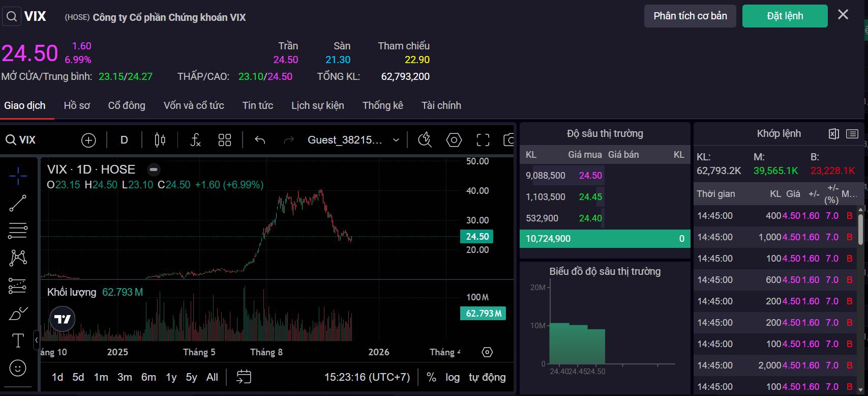Viewport: 868px width, 396px height.
Task: Click the Đặt lệnh button
Action: click(785, 16)
